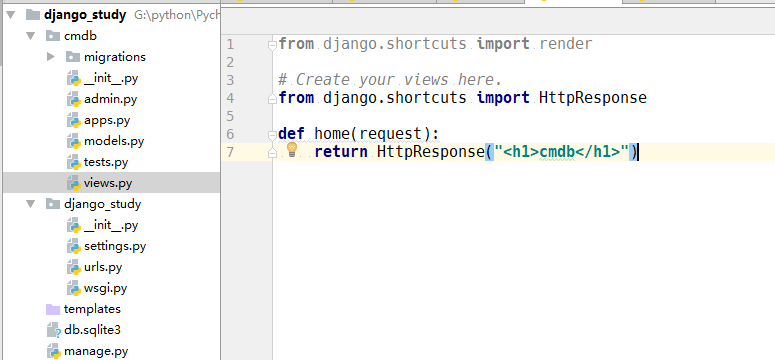The image size is (775, 360).
Task: Expand the migrations folder arrow
Action: tap(50, 57)
